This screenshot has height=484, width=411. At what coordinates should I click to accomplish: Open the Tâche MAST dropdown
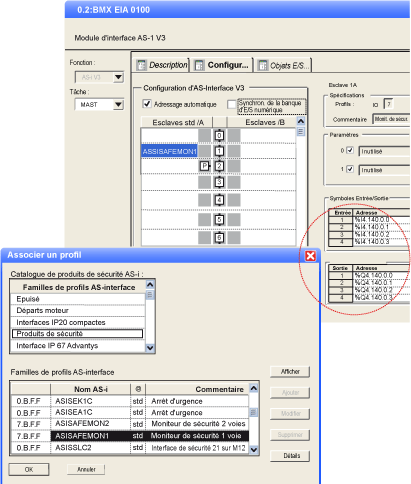(118, 105)
